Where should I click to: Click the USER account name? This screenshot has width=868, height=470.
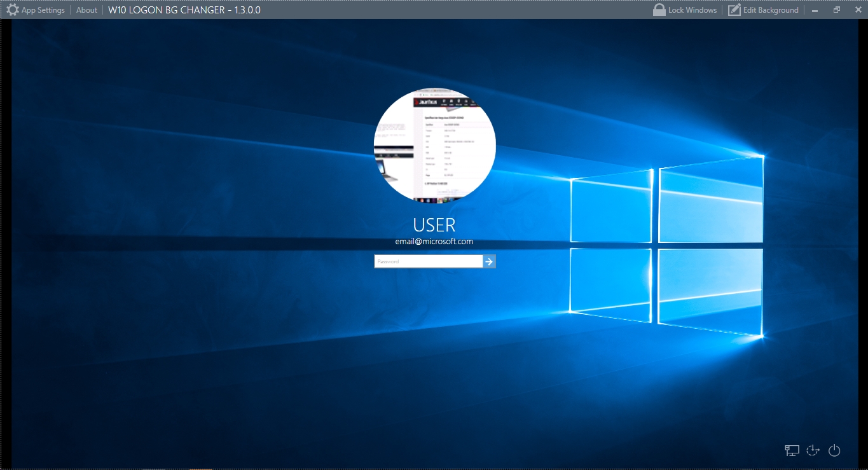coord(434,225)
